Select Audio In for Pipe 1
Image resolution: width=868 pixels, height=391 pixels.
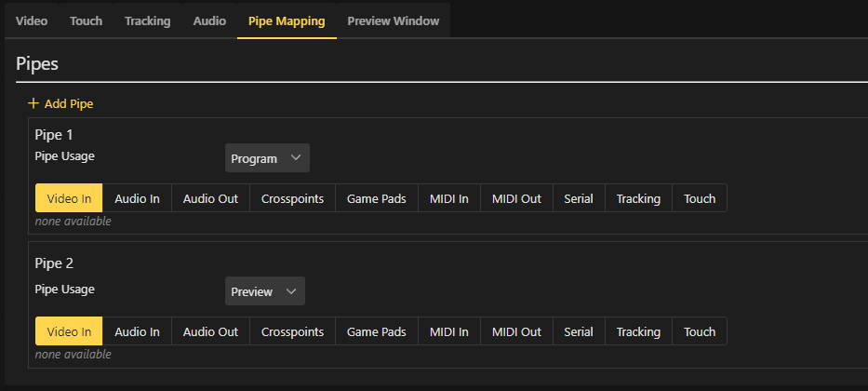point(137,198)
